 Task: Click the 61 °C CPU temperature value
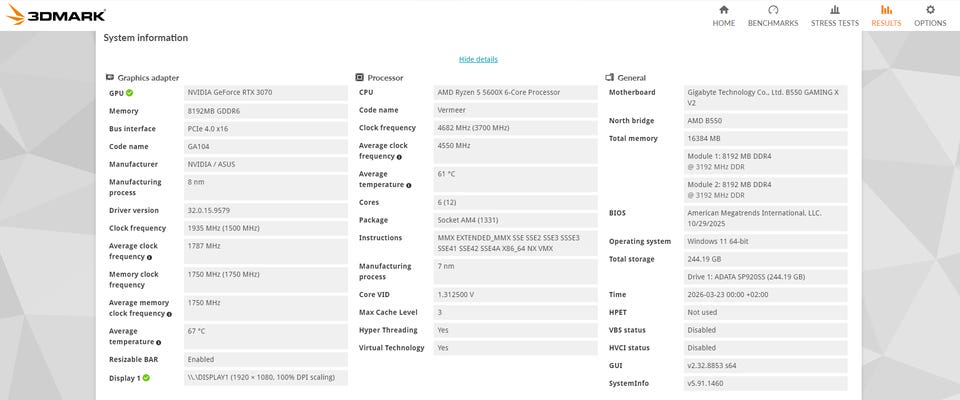click(x=516, y=179)
